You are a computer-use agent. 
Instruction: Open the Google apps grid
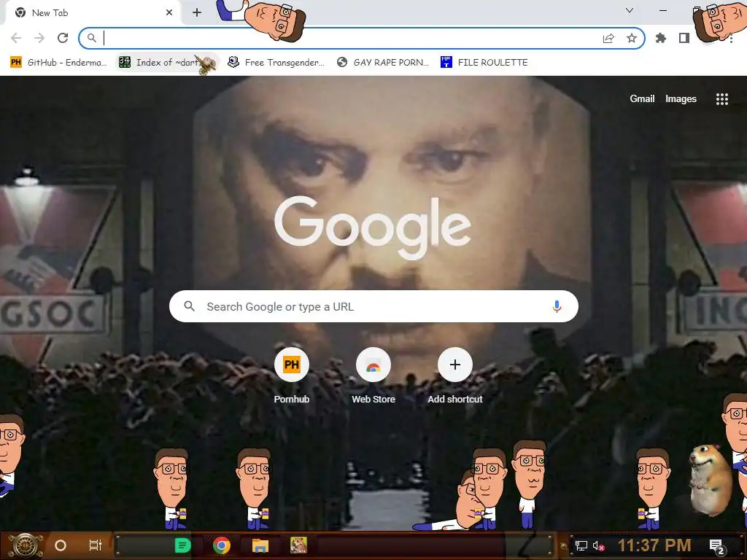pos(722,99)
